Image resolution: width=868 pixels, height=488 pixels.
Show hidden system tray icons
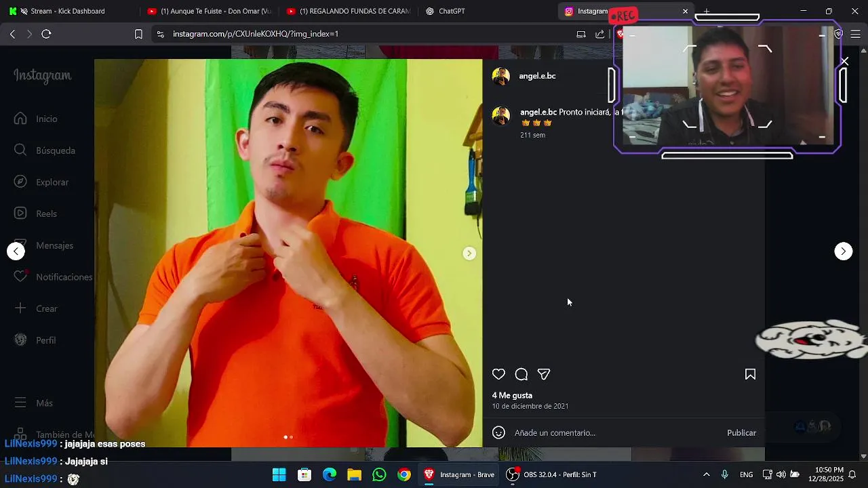click(706, 474)
